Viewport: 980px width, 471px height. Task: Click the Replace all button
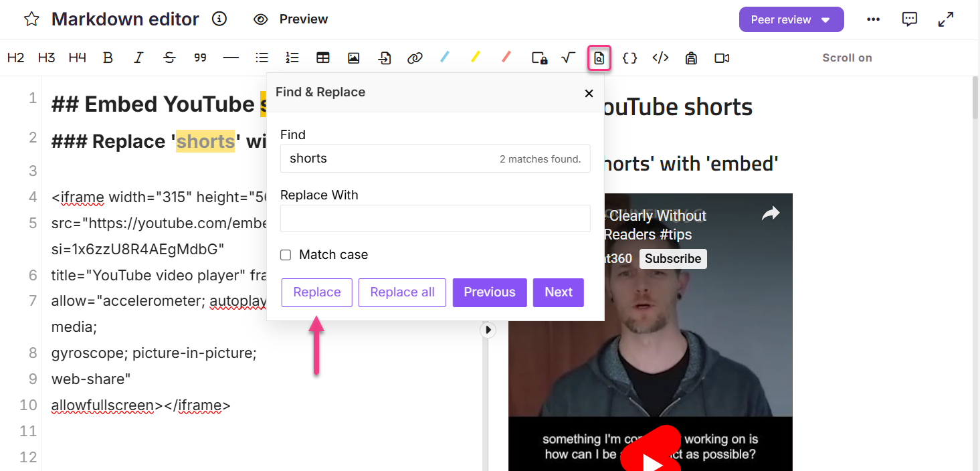(x=401, y=292)
